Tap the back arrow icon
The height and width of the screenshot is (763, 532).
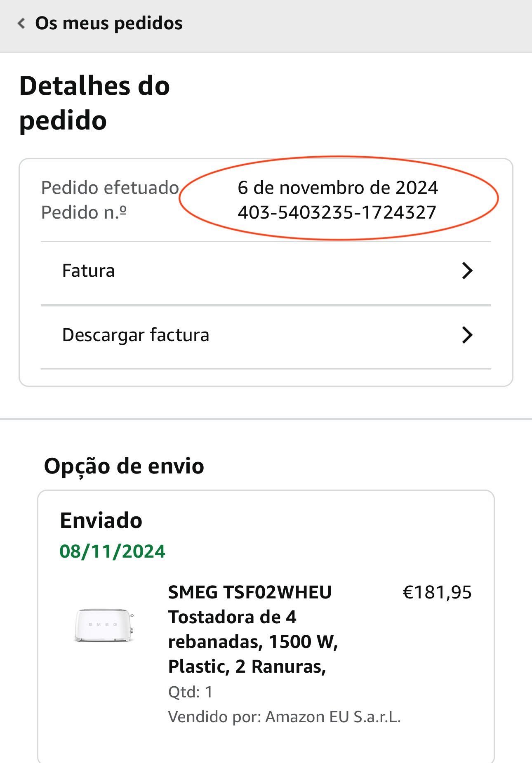pyautogui.click(x=21, y=24)
